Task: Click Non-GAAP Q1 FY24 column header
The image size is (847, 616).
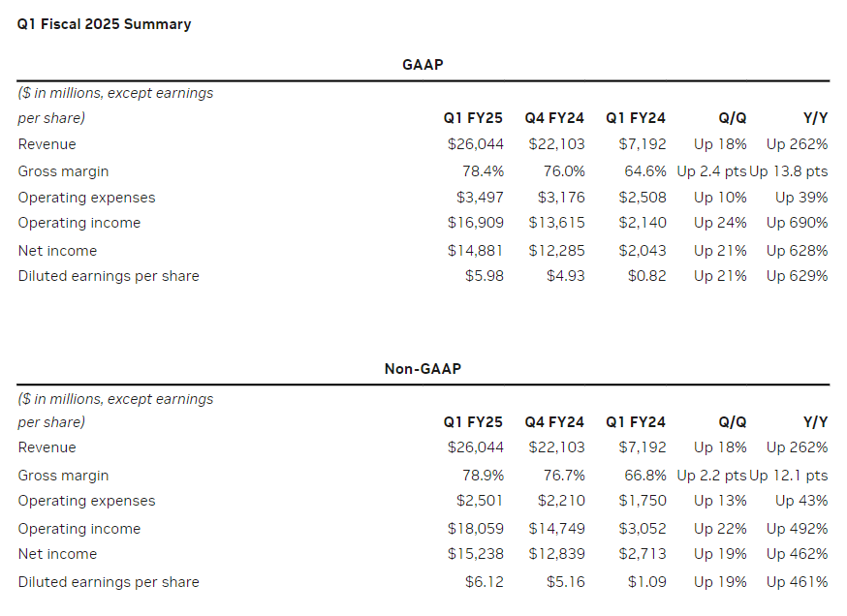Action: click(x=636, y=422)
